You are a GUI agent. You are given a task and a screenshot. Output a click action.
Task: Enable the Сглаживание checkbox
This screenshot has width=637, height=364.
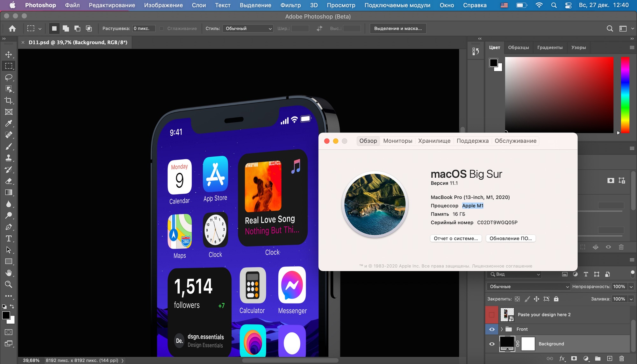pos(162,28)
